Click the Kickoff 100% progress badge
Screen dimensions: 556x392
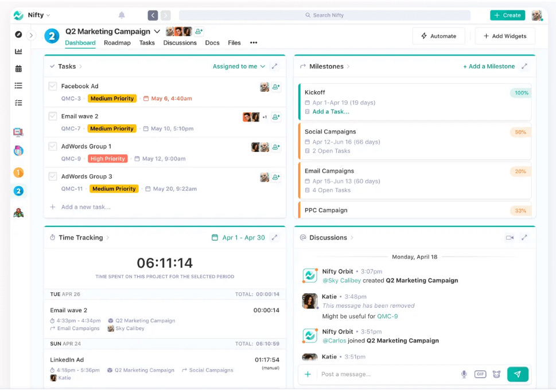click(x=521, y=93)
